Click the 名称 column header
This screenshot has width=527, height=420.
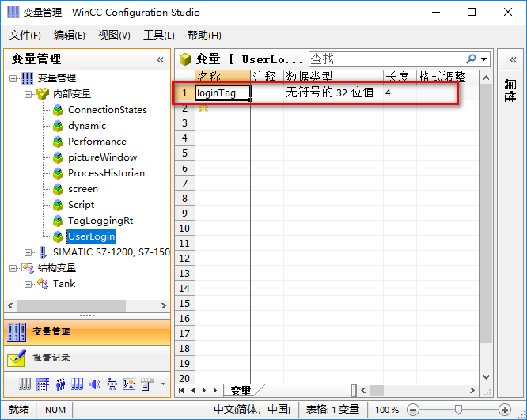coord(222,77)
